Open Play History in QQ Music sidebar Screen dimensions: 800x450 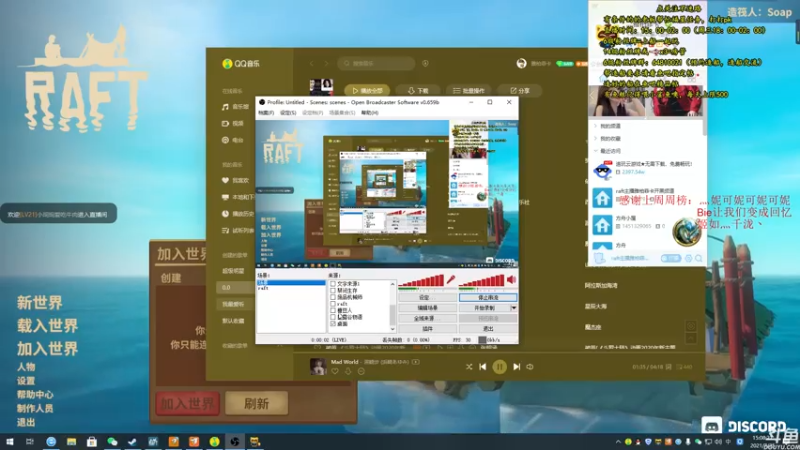pos(237,214)
